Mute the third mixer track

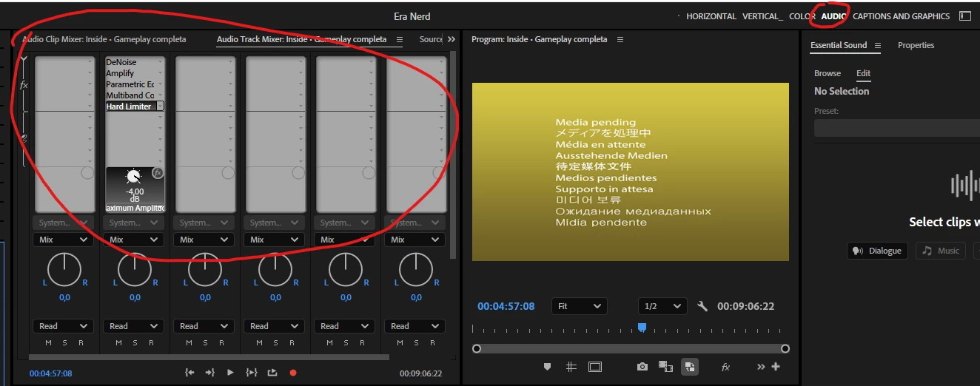pos(189,342)
